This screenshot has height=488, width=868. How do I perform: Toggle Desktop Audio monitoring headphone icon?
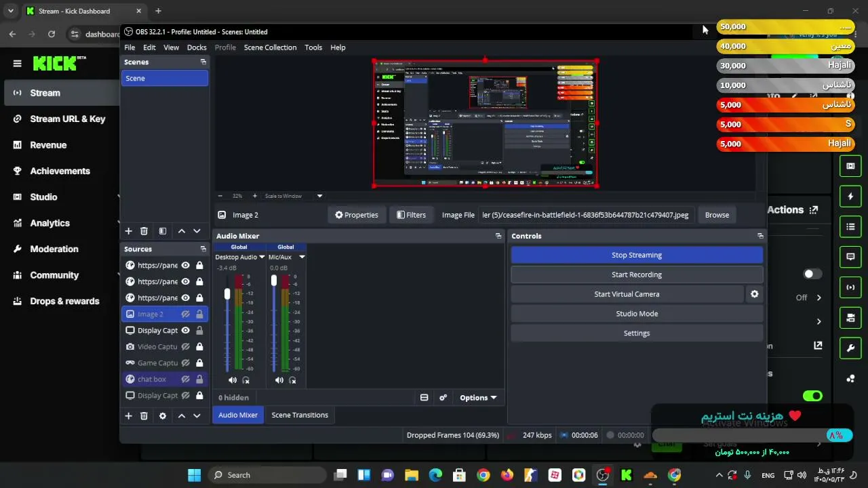[246, 380]
